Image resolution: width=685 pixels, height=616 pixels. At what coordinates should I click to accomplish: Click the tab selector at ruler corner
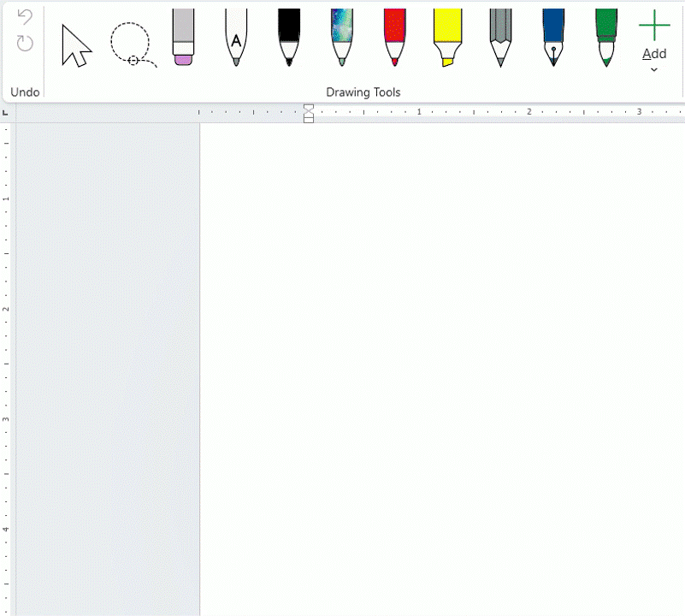coord(6,112)
